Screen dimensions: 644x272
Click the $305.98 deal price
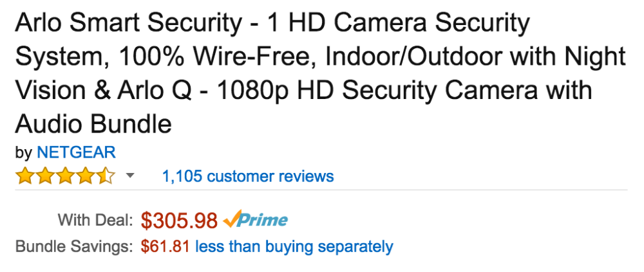click(x=179, y=221)
